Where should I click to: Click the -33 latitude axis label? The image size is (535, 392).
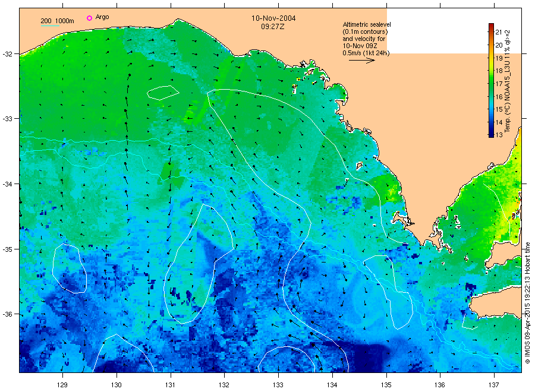pos(7,119)
